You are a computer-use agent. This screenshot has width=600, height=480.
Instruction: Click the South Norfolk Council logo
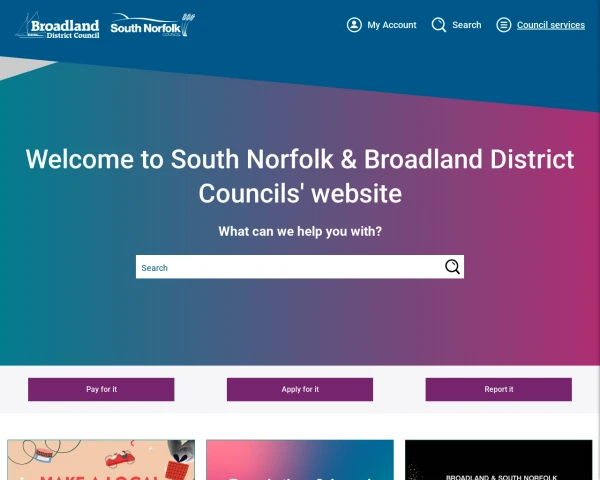[152, 25]
